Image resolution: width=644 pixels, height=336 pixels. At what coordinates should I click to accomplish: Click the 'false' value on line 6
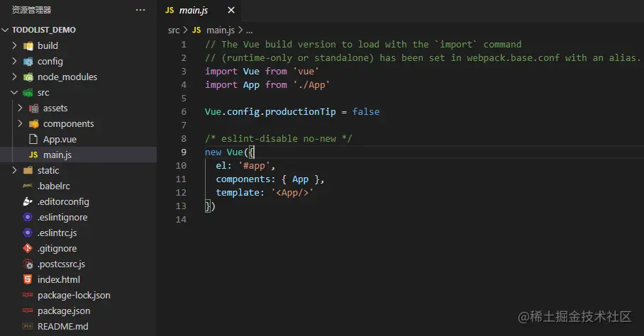click(x=365, y=111)
